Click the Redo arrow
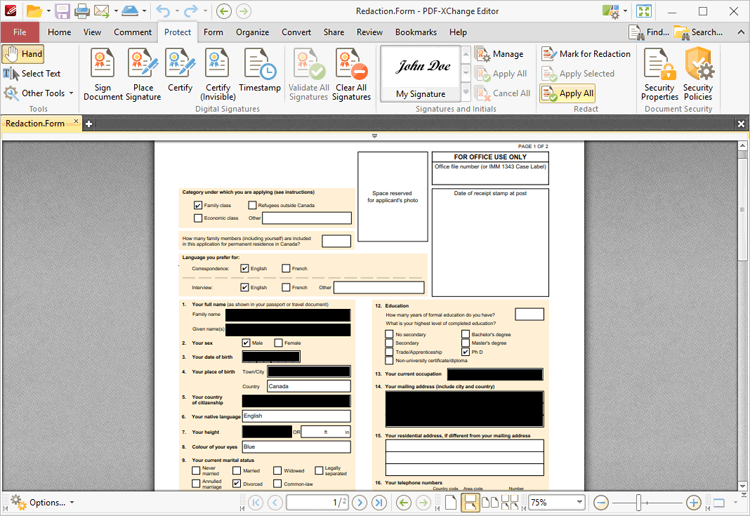Viewport: 750px width, 516px height. click(x=191, y=11)
